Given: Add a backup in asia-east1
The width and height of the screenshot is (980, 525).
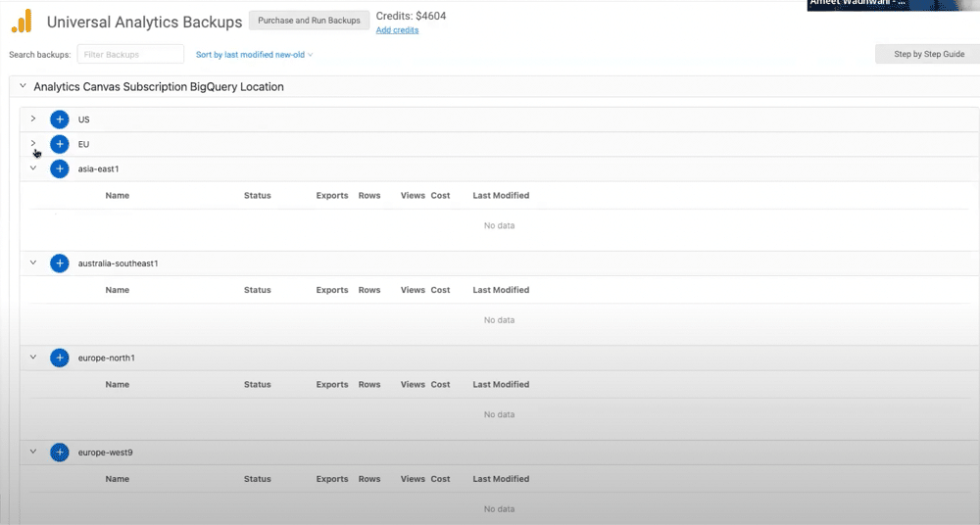Looking at the screenshot, I should click(60, 168).
